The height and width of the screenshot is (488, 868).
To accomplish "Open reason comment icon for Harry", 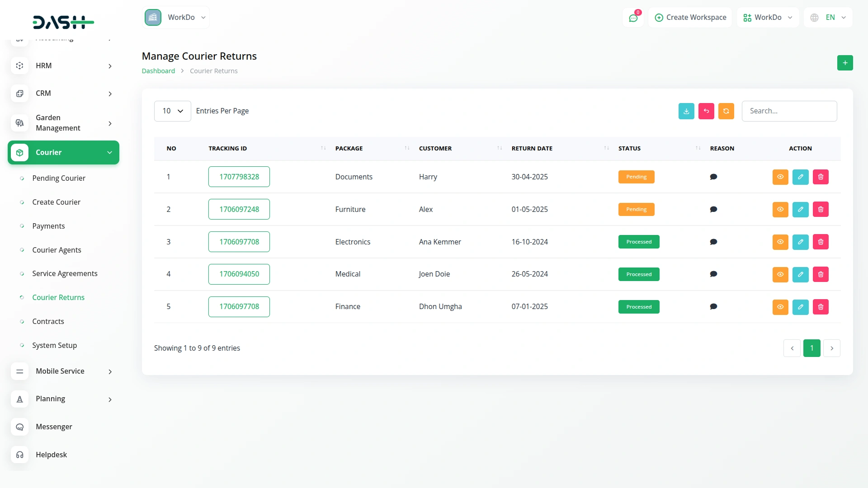I will pyautogui.click(x=713, y=177).
